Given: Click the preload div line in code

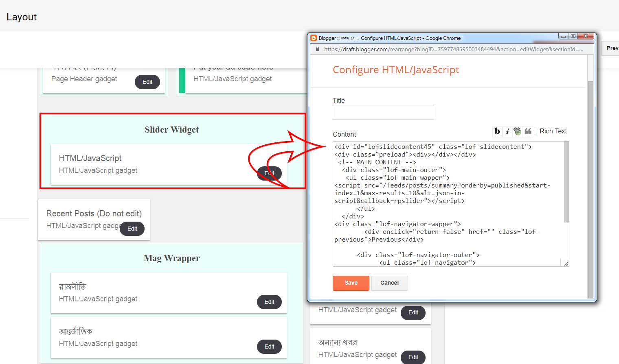Looking at the screenshot, I should tap(405, 155).
